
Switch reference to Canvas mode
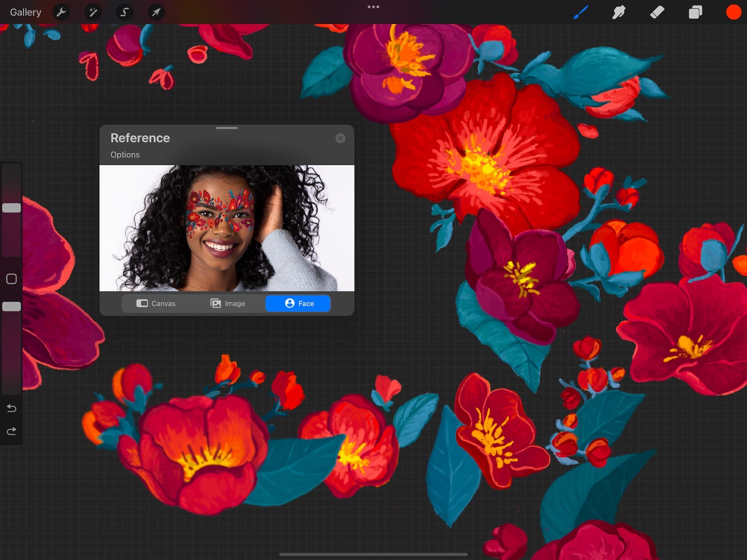point(156,303)
